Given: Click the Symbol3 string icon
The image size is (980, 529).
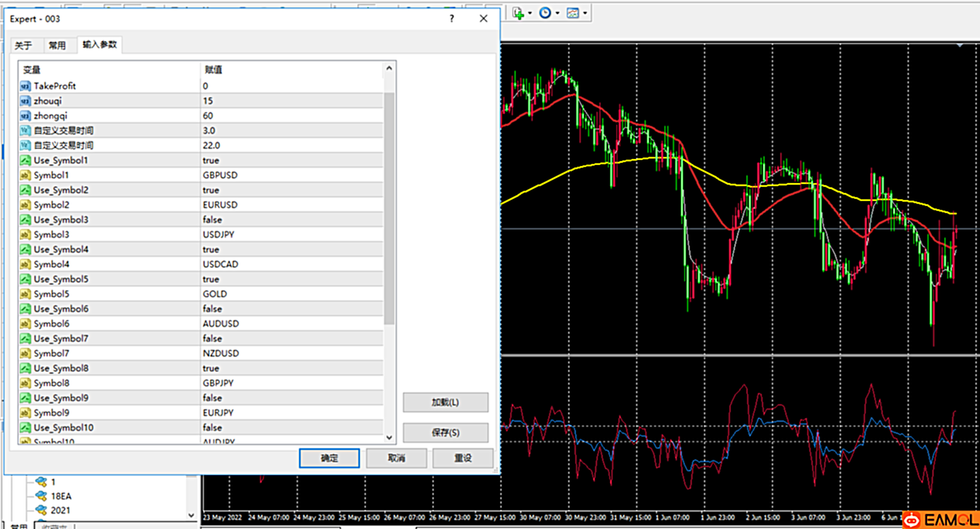Looking at the screenshot, I should point(25,234).
